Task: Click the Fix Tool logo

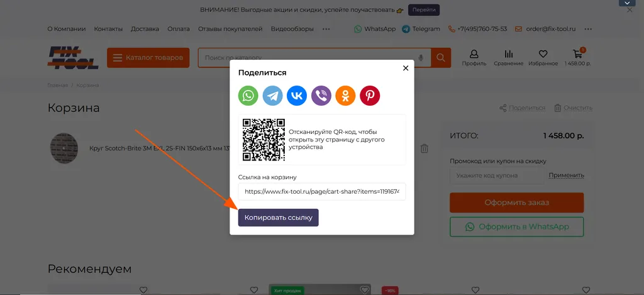Action: coord(73,57)
